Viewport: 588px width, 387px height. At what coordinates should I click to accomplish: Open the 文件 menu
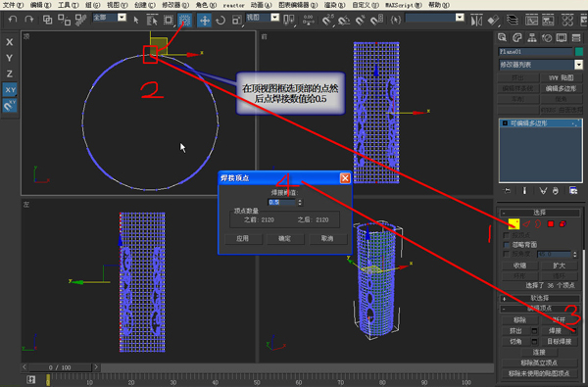click(x=13, y=5)
